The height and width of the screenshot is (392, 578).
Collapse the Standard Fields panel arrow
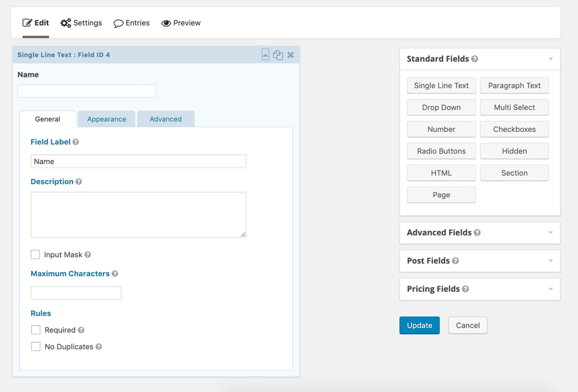pyautogui.click(x=551, y=59)
